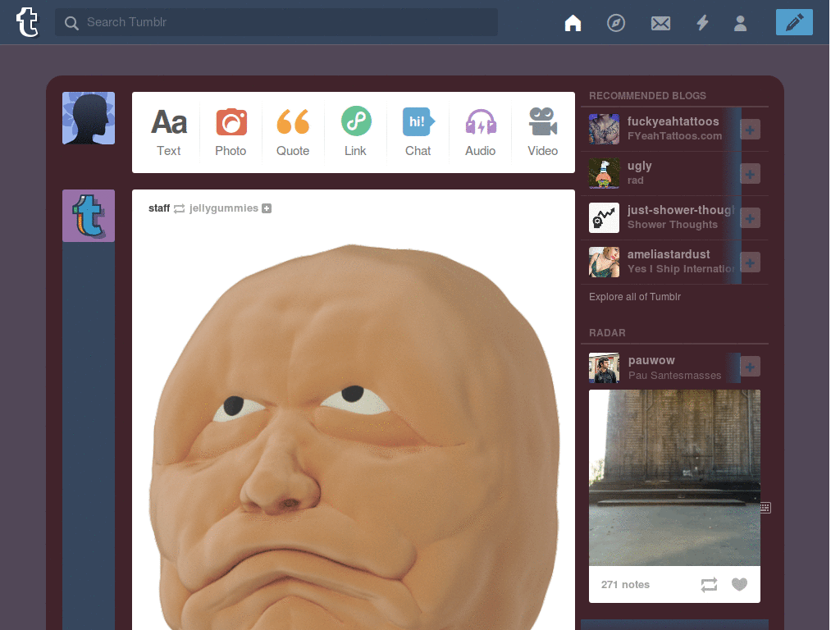The width and height of the screenshot is (840, 630).
Task: Follow ameliastardust with the plus button
Action: click(x=750, y=262)
